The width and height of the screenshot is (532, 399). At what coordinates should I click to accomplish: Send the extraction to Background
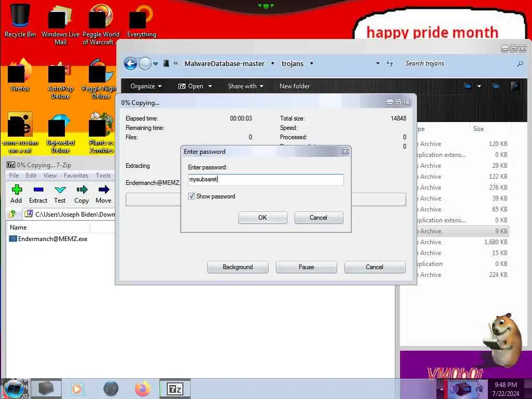click(x=237, y=267)
